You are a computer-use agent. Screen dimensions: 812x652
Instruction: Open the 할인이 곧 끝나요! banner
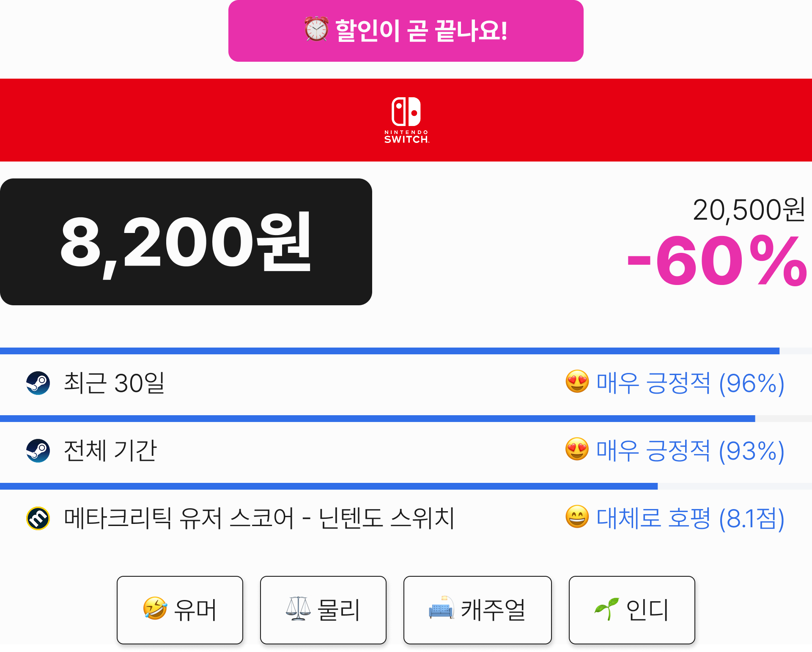[x=406, y=31]
